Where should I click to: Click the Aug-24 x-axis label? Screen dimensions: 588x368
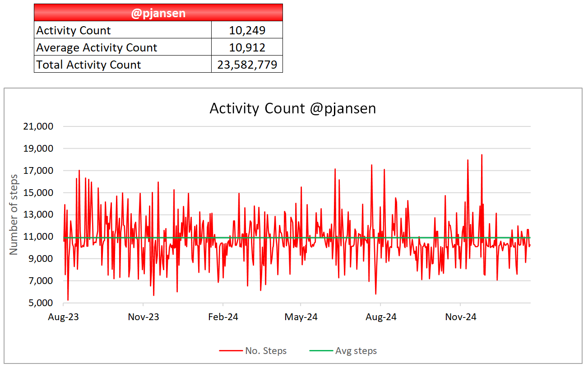coord(381,317)
